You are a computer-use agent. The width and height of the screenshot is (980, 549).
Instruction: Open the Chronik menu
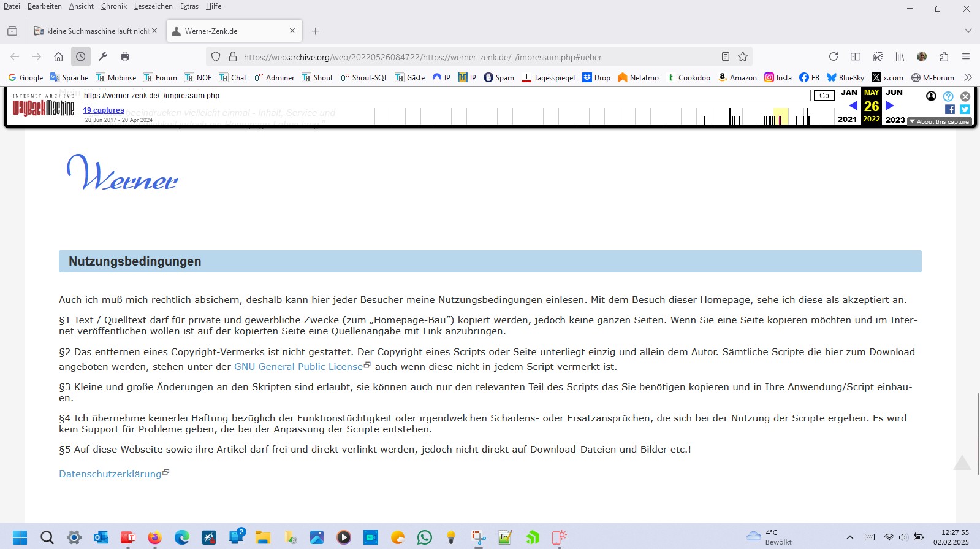[114, 6]
